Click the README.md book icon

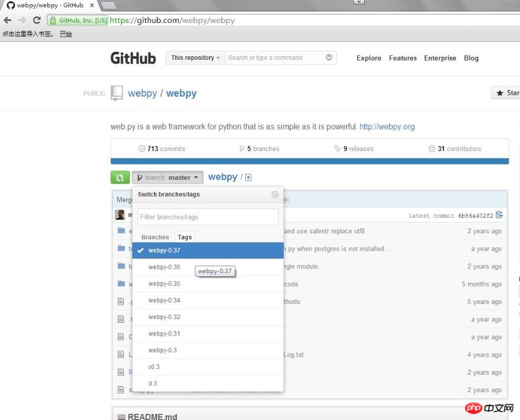click(121, 417)
